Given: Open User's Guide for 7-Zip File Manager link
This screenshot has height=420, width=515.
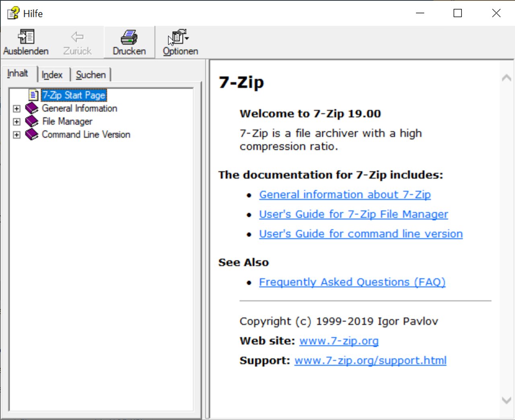Looking at the screenshot, I should tap(353, 214).
